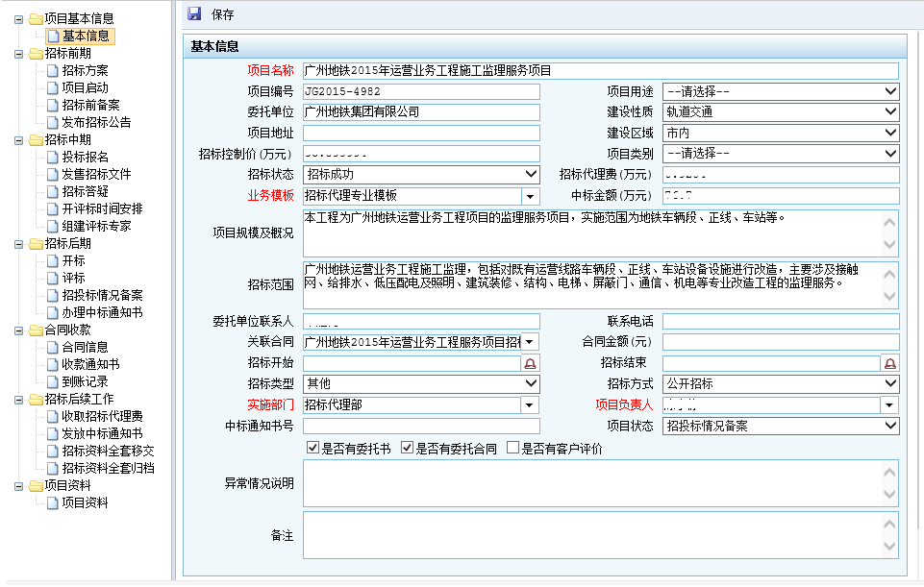The image size is (924, 587).
Task: Click the 保存 button label
Action: coord(222,15)
